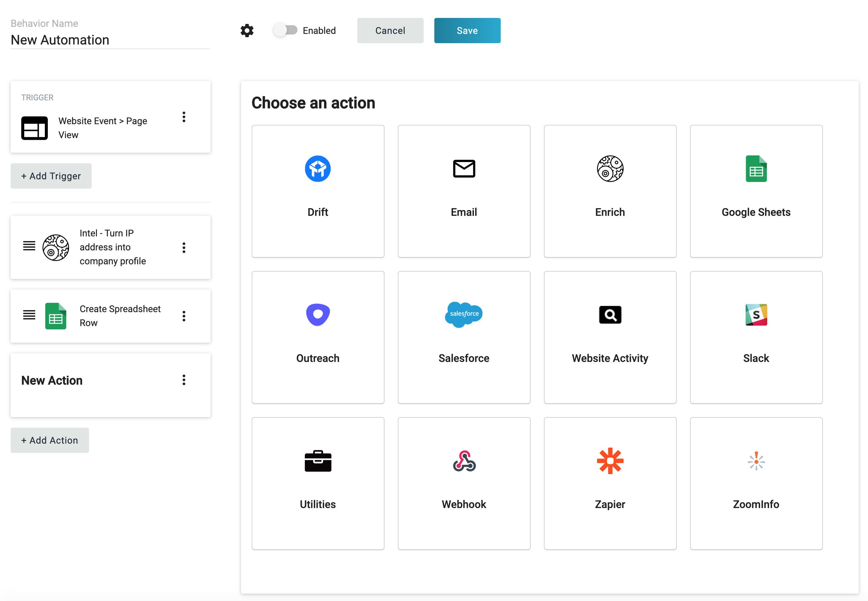868x601 pixels.
Task: Click drag handle on Create Spreadsheet Row
Action: point(29,315)
